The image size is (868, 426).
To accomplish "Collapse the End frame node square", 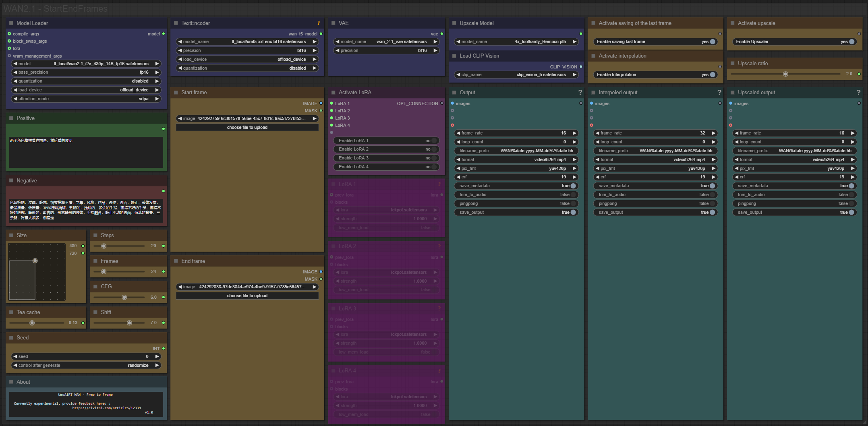I will tap(176, 261).
